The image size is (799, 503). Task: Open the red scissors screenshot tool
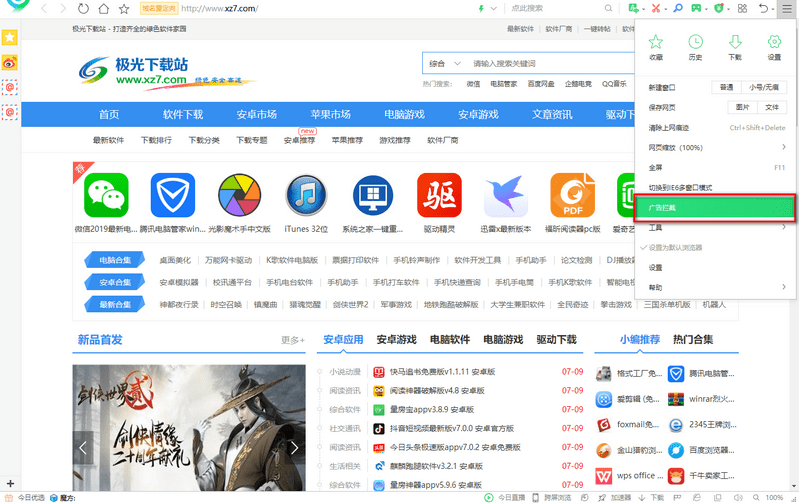656,8
